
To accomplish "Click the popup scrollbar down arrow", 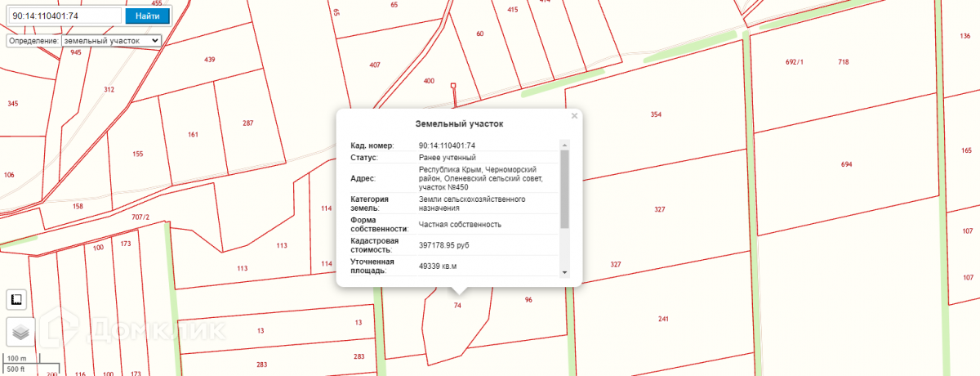I will 564,272.
